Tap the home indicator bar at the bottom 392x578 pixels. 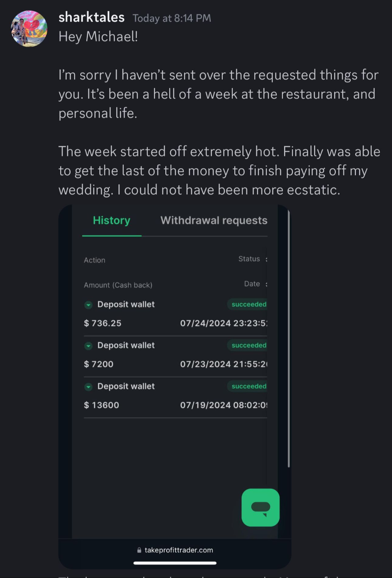tap(175, 563)
